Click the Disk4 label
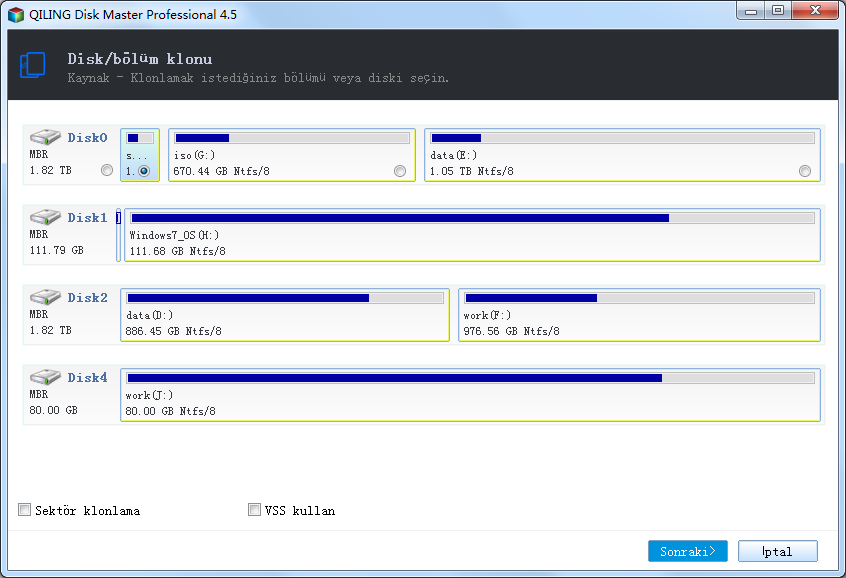This screenshot has height=578, width=846. 87,377
